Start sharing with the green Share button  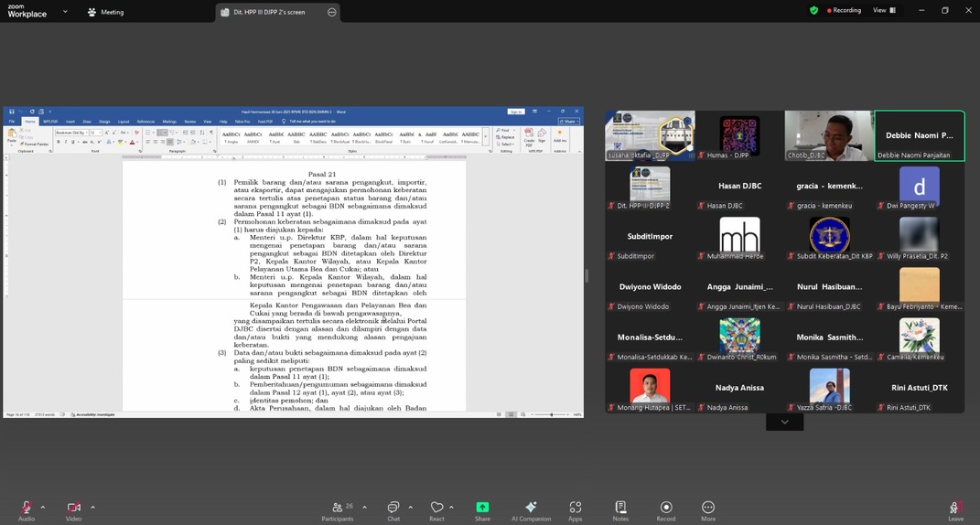pos(482,510)
